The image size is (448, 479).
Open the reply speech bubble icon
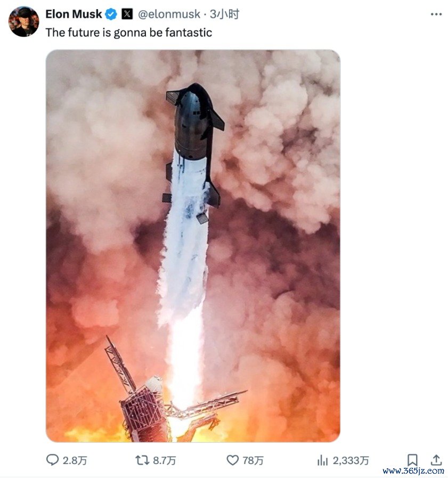pos(52,460)
